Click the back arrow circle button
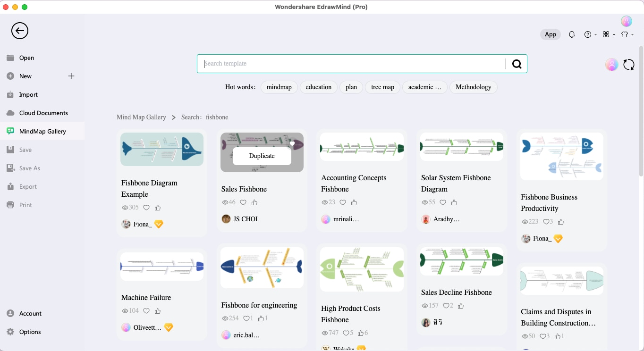This screenshot has height=351, width=644. coord(20,31)
